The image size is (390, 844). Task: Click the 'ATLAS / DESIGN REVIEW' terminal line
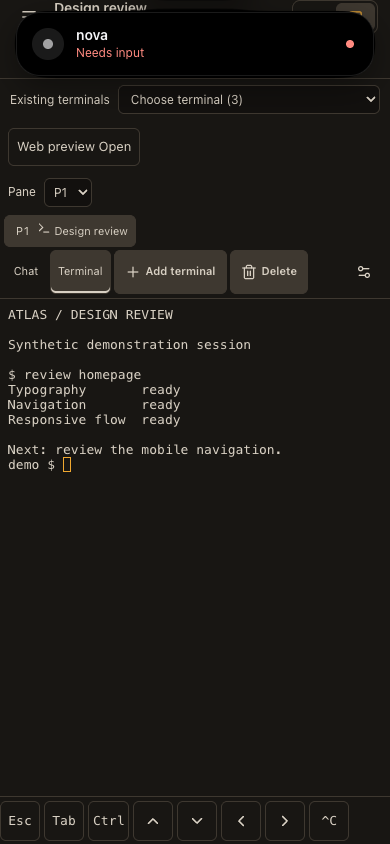click(90, 315)
